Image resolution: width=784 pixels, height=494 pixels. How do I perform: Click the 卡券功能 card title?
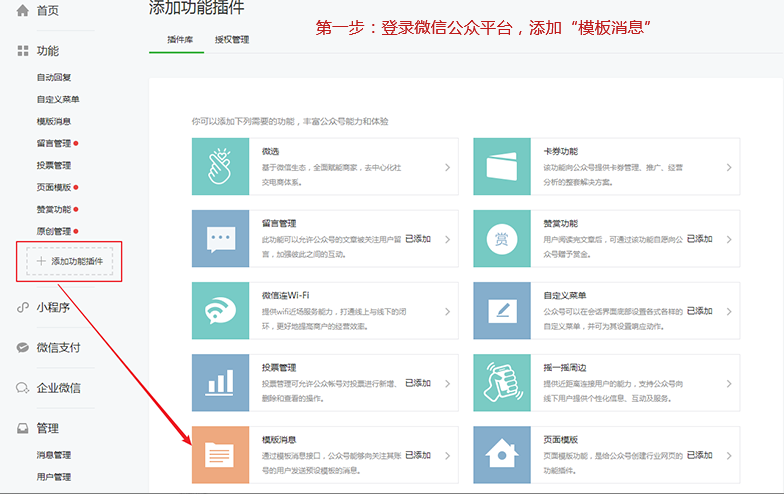(560, 152)
